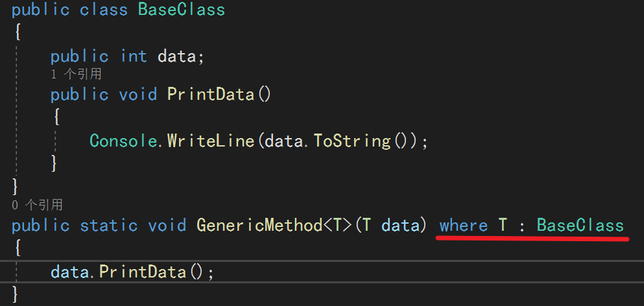Click the PrintData call inside GenericMethod
644x306 pixels.
143,272
